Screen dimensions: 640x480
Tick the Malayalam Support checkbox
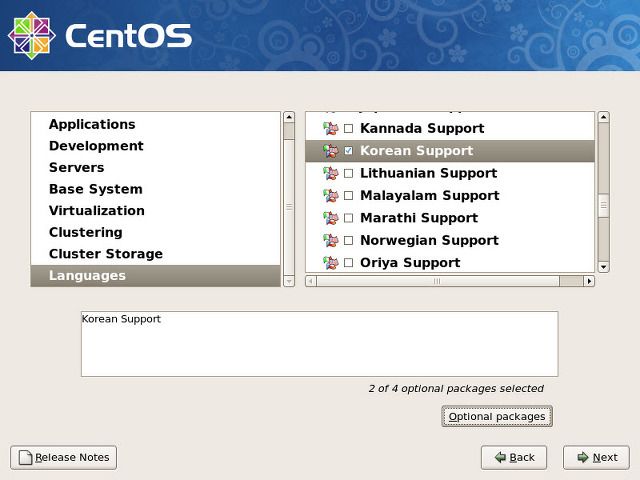349,196
